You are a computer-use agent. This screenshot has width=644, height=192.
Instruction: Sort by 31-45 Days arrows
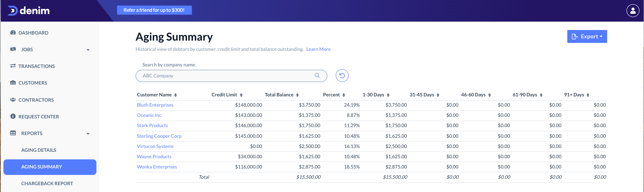(438, 95)
